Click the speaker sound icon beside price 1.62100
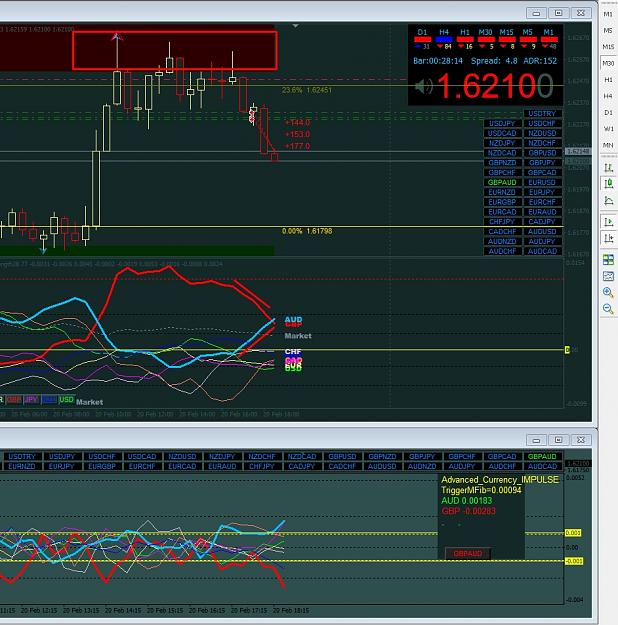The height and width of the screenshot is (625, 618). (x=424, y=86)
